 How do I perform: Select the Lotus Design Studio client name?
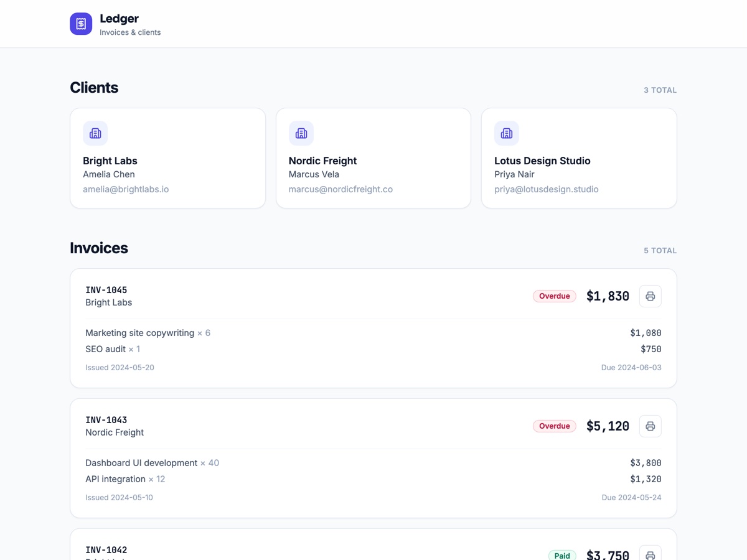pos(542,161)
